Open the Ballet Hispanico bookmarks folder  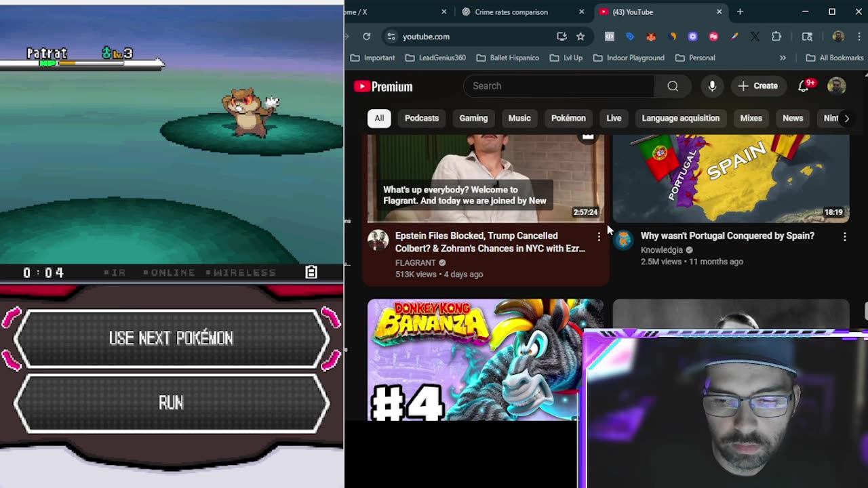click(508, 58)
